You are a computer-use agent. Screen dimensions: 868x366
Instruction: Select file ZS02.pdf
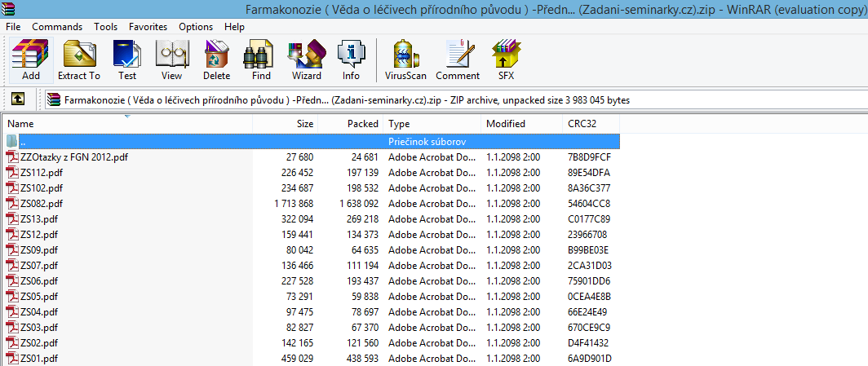(x=39, y=343)
